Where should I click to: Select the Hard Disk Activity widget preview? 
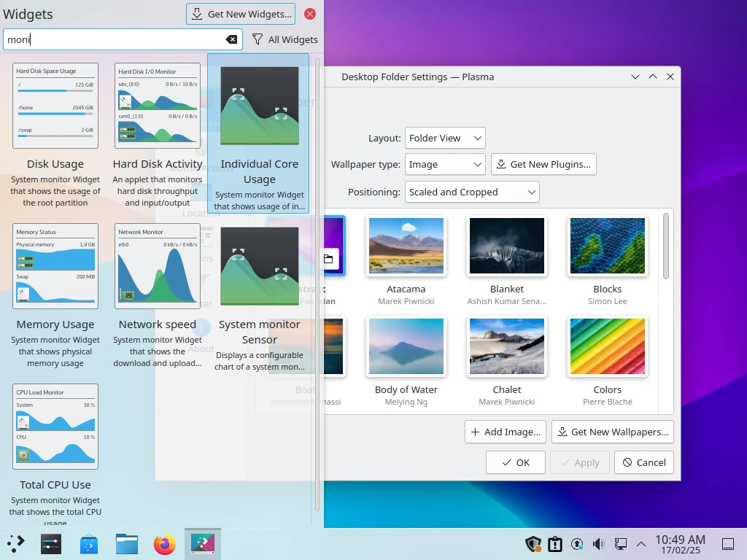tap(158, 106)
